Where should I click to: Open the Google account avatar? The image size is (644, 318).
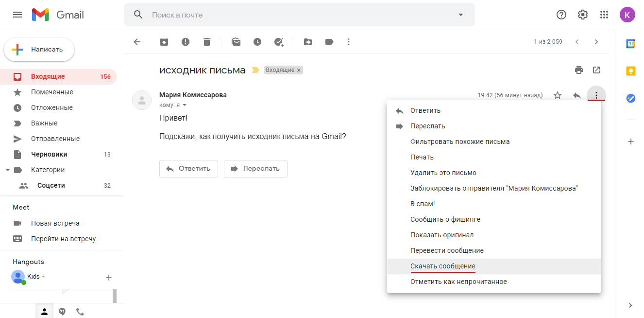(x=627, y=15)
